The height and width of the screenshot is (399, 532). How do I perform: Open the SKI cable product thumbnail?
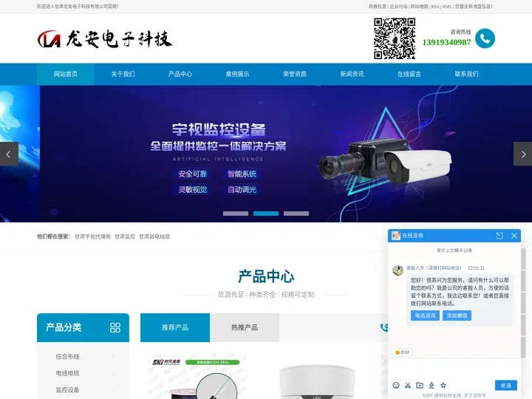coord(197,377)
